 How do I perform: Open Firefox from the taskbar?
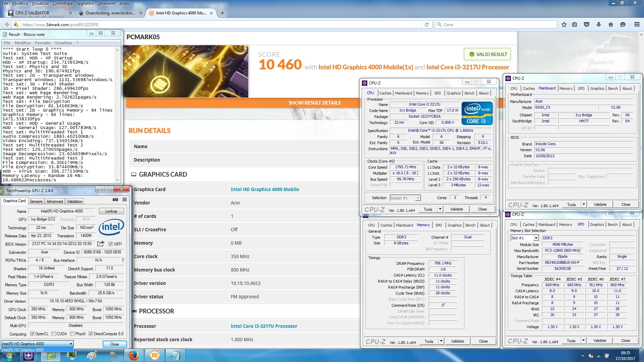133,355
